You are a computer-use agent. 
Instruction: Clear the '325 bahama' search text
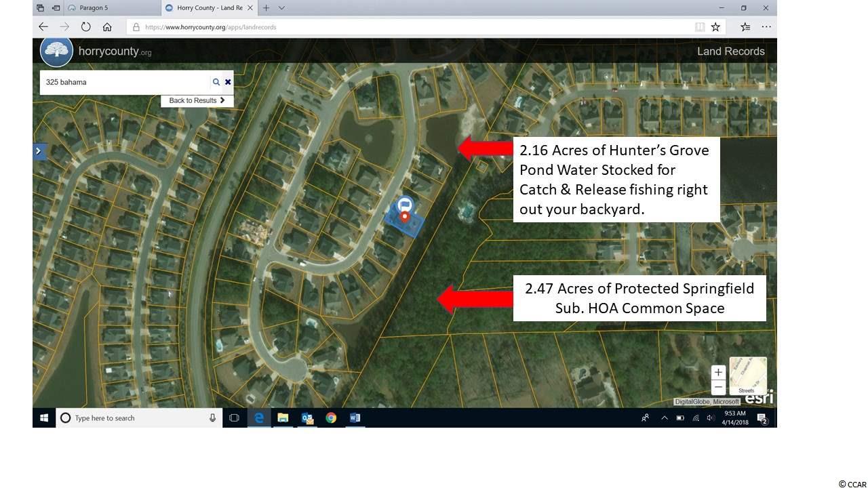[228, 82]
